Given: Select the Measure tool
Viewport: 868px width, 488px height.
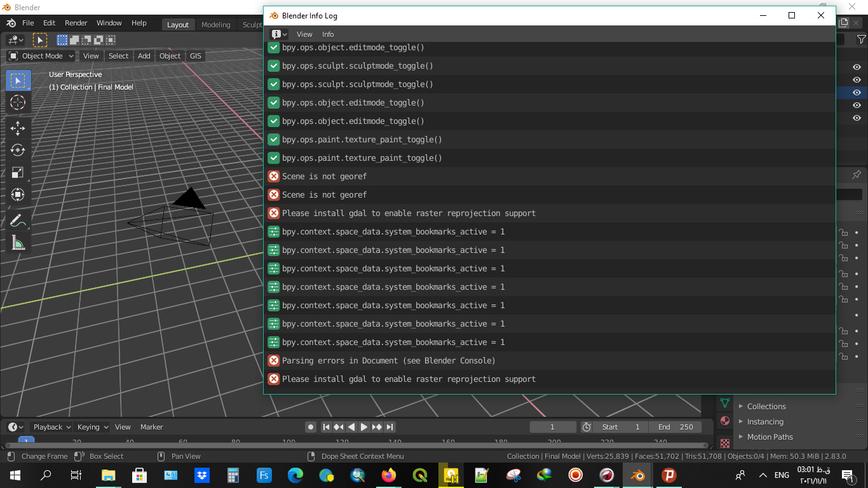Looking at the screenshot, I should [x=18, y=242].
